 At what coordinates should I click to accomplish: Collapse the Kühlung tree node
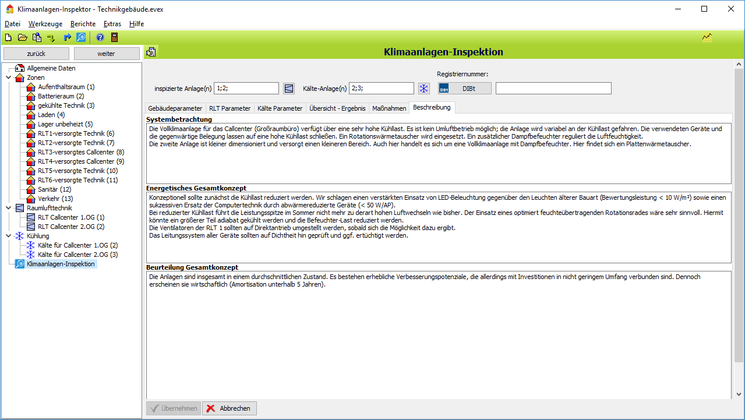(x=9, y=236)
